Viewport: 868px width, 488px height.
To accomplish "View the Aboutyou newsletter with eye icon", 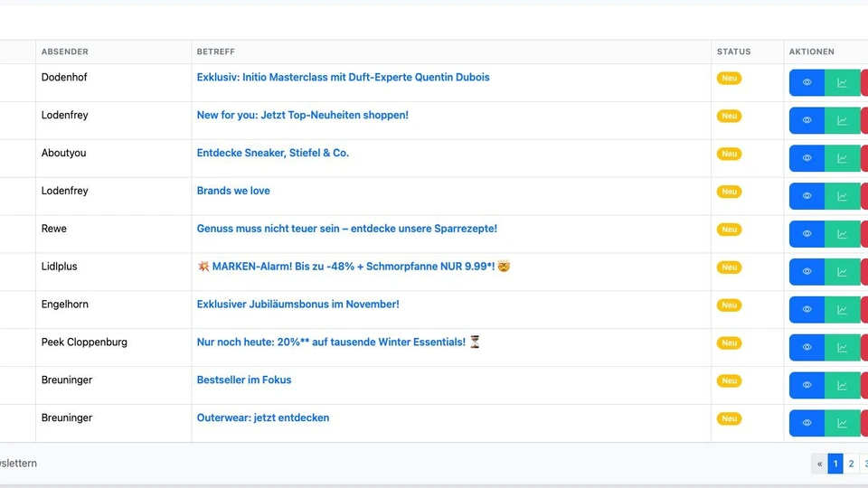I will 807,158.
